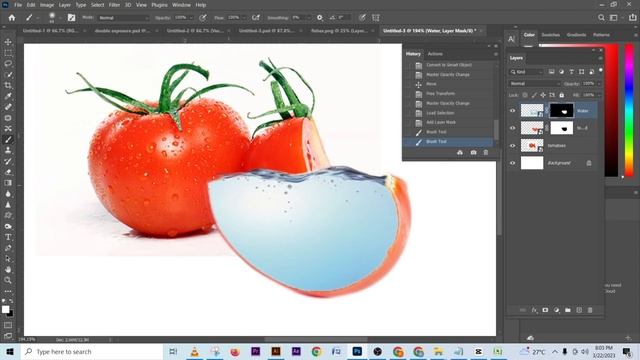
Task: Open Flow dropdown in options bar
Action: pos(244,18)
